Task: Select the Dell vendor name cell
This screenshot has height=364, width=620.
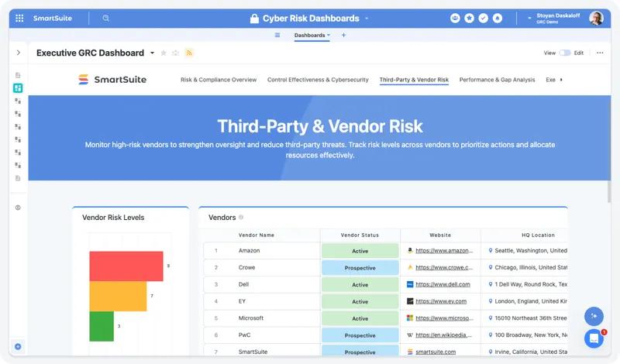Action: pos(243,284)
